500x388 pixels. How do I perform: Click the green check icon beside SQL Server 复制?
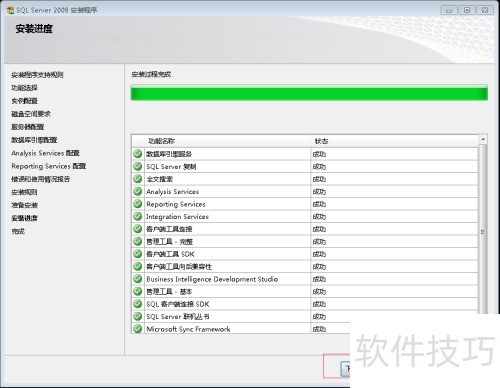coord(137,166)
